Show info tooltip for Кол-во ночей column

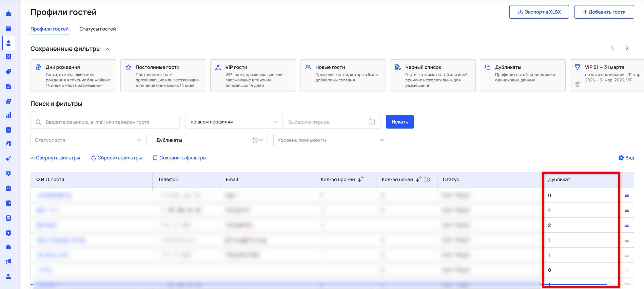pos(427,179)
